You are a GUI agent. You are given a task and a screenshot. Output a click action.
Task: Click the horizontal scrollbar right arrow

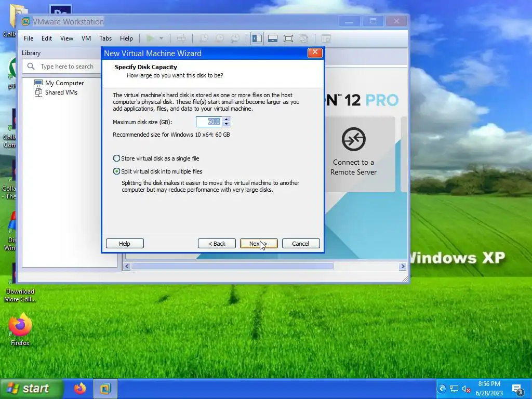[x=403, y=267]
